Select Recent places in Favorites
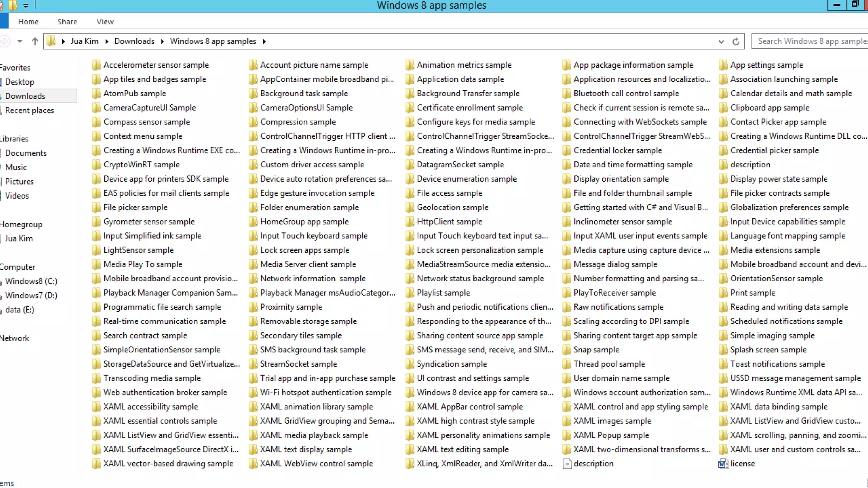Image resolution: width=868 pixels, height=488 pixels. (x=30, y=110)
